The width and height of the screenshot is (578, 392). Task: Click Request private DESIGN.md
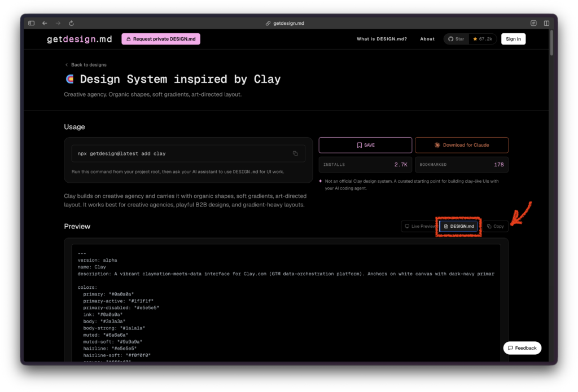click(161, 39)
